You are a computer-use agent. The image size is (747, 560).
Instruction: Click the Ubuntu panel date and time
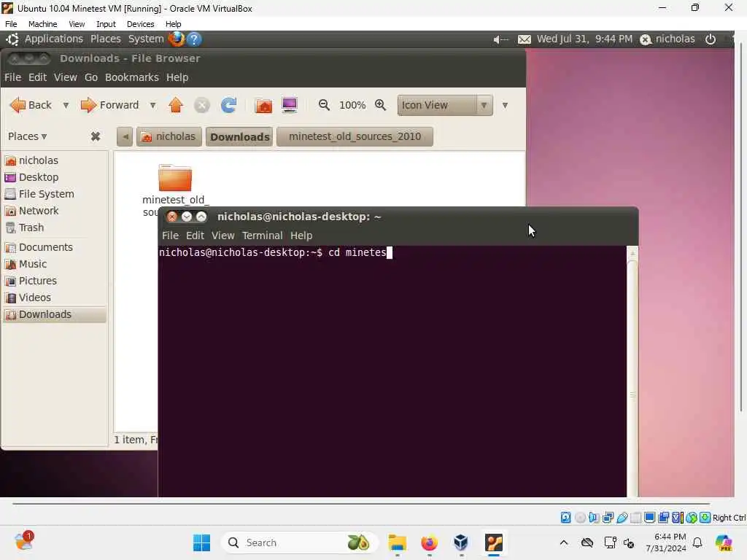584,39
